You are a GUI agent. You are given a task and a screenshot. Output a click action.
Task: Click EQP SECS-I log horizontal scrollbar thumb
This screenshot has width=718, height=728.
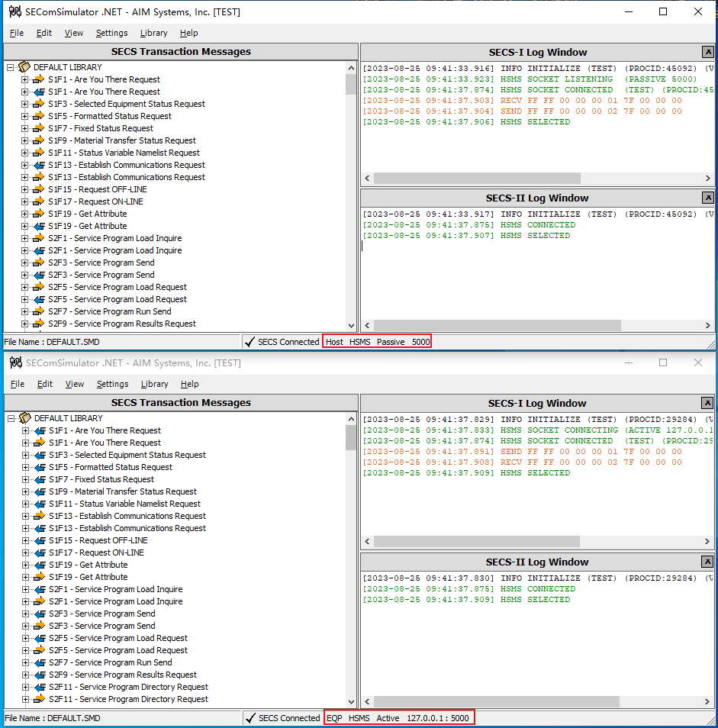(x=477, y=541)
